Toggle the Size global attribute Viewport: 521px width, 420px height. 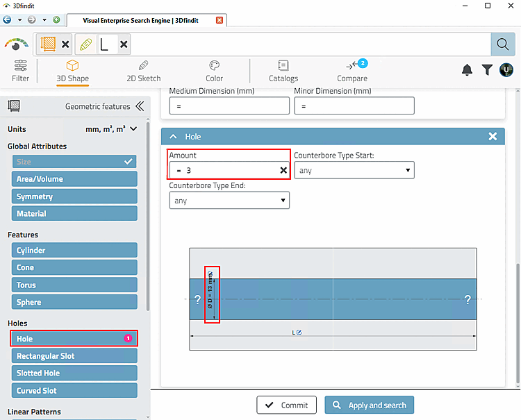point(74,162)
